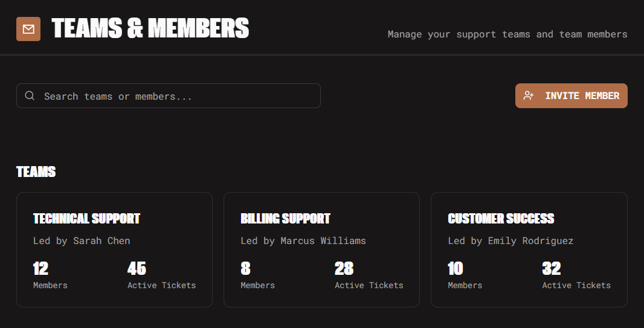Open the Technical Support team card
Viewport: 644px width, 328px height.
(114, 249)
